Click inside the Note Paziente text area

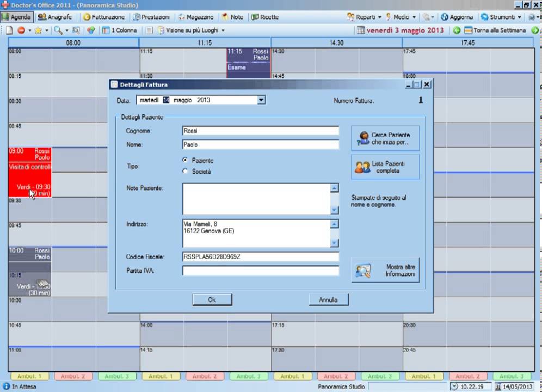(x=256, y=199)
